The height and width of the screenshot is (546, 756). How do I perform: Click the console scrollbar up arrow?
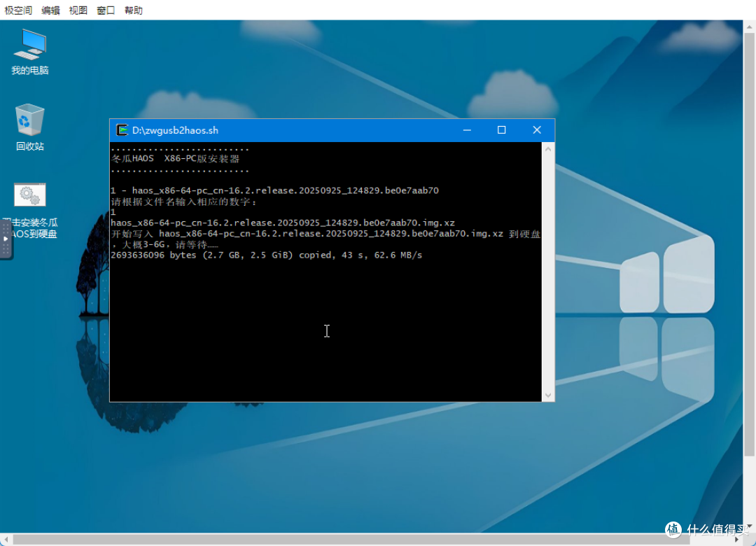(548, 149)
